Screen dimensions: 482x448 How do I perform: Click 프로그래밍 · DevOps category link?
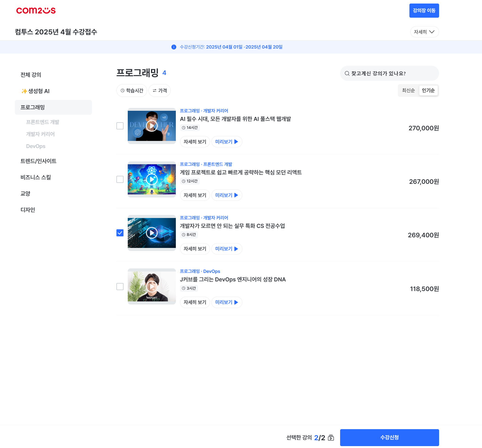[200, 271]
